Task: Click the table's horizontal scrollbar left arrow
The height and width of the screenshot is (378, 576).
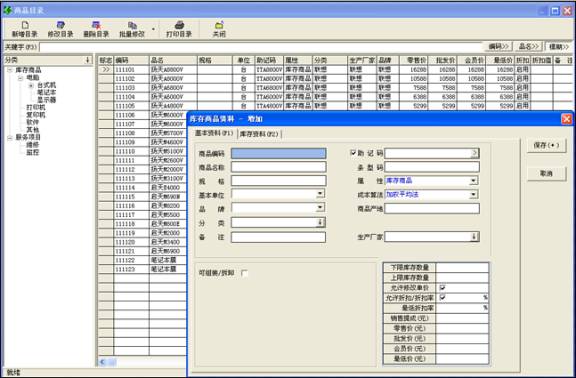Action: (x=102, y=362)
